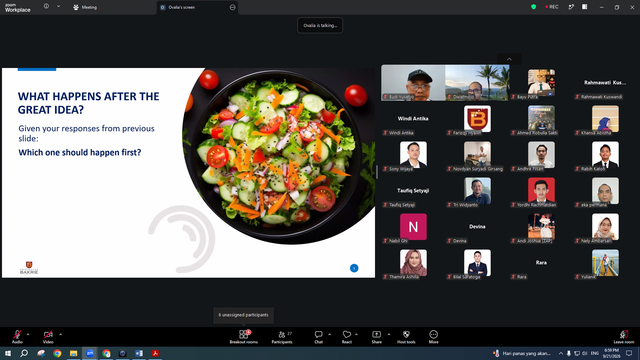Select Bilal Saratoga's participant tile

pyautogui.click(x=477, y=263)
